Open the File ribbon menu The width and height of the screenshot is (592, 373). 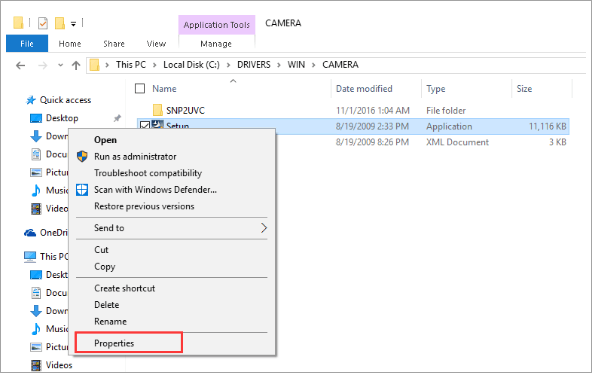[27, 43]
